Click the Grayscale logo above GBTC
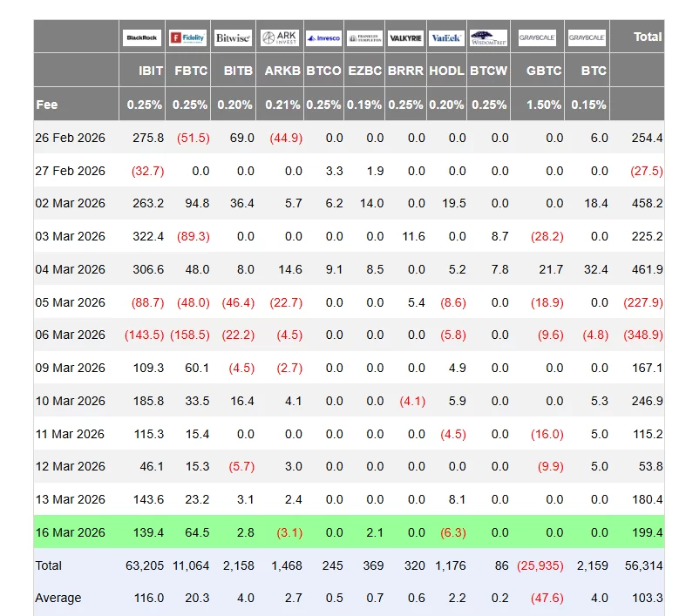 coord(538,37)
